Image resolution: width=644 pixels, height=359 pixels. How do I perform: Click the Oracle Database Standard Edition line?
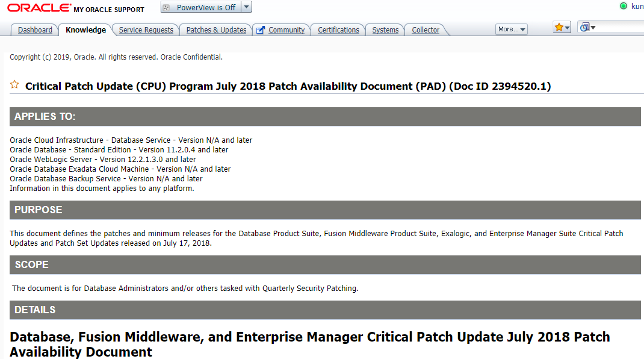click(119, 150)
